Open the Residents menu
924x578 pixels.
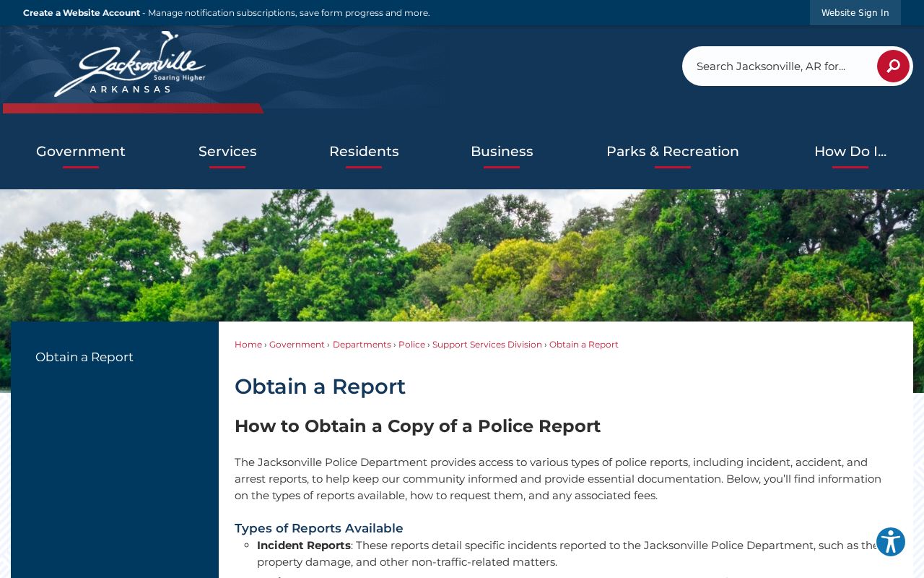[364, 152]
